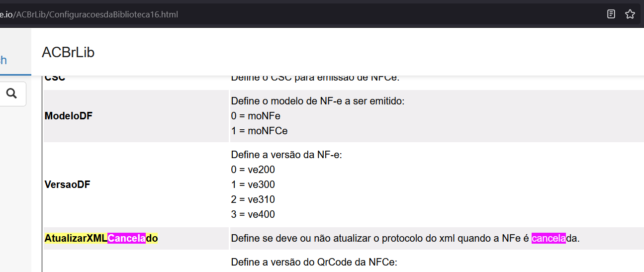This screenshot has width=644, height=272.
Task: Click the '1 = ve300' version line
Action: pyautogui.click(x=253, y=184)
